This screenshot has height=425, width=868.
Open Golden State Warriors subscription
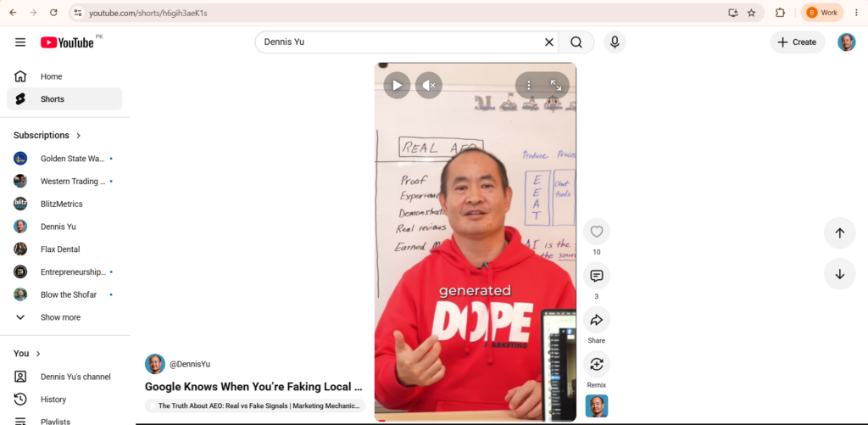tap(64, 159)
